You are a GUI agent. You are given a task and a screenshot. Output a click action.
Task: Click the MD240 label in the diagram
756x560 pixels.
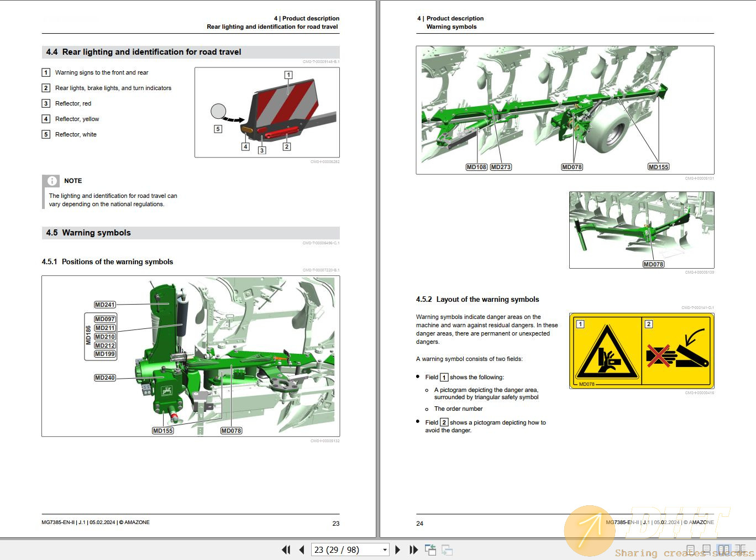pos(105,378)
